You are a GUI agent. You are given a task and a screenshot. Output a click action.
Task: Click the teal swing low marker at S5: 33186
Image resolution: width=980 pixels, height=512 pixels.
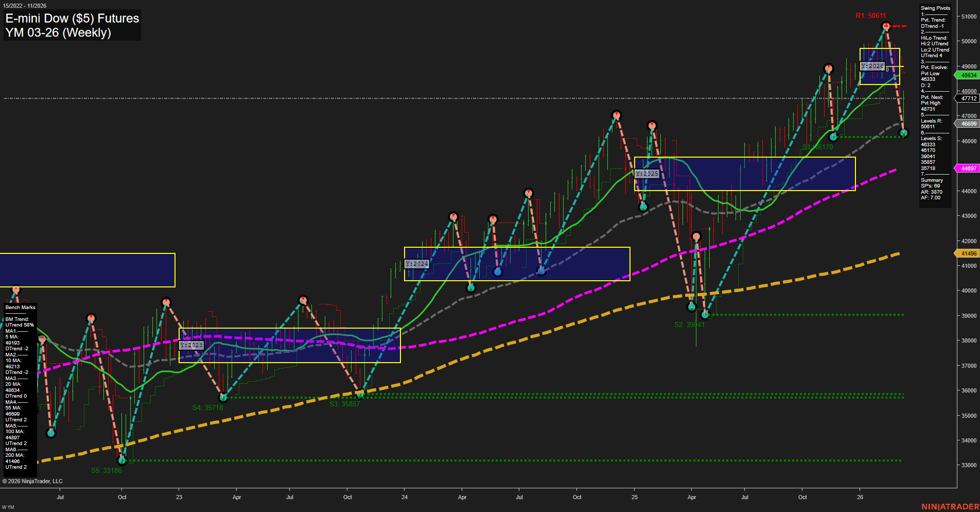(x=122, y=461)
